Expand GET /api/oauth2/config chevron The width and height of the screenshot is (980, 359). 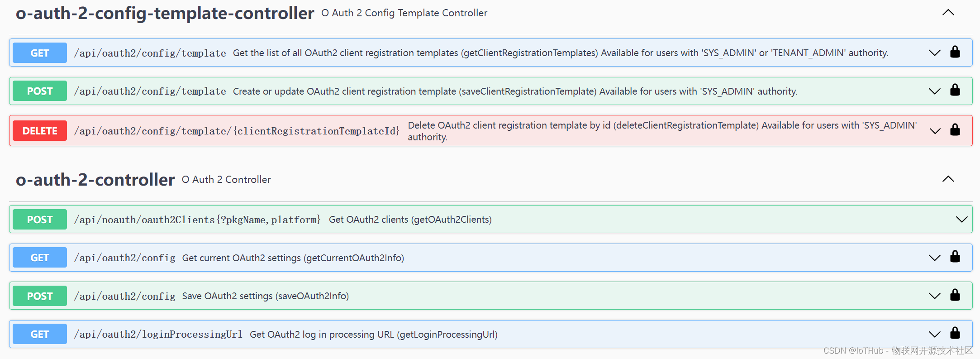[x=935, y=258]
